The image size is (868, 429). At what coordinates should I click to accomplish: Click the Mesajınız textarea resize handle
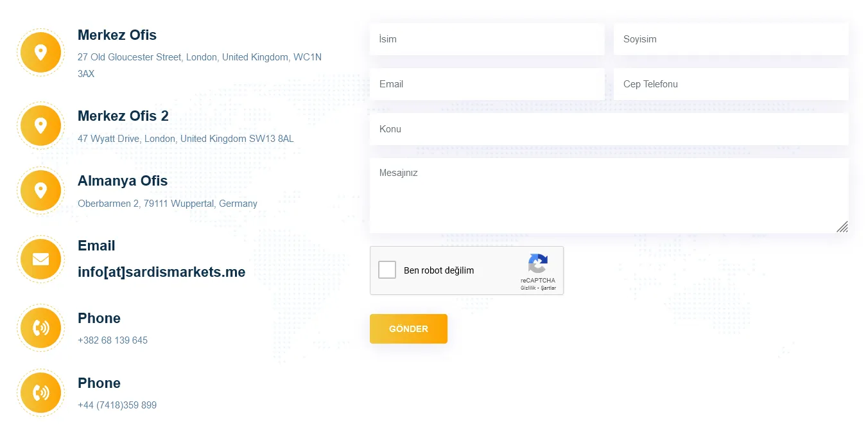(842, 227)
